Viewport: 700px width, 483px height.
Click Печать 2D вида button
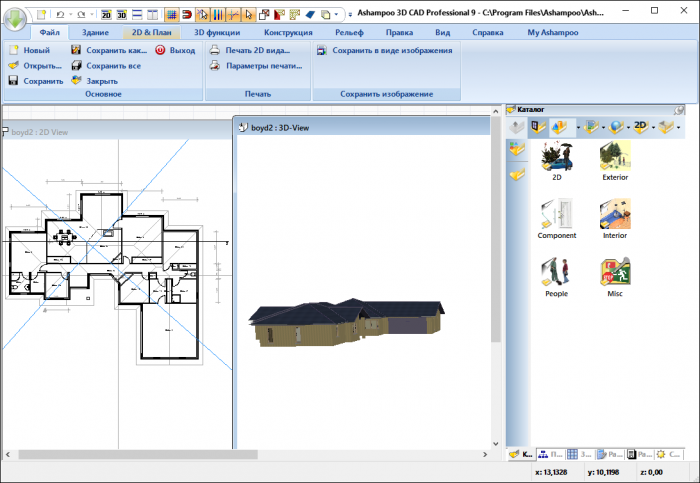coord(255,49)
